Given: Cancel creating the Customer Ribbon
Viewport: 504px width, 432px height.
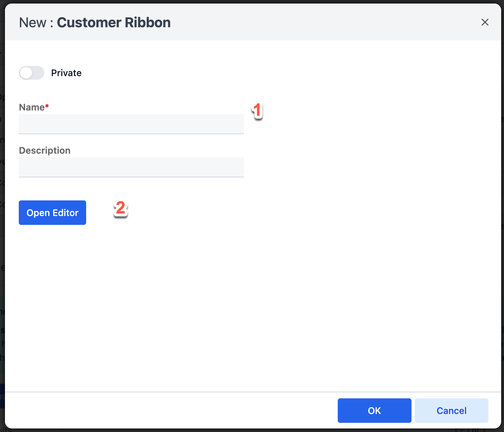Looking at the screenshot, I should click(x=451, y=410).
